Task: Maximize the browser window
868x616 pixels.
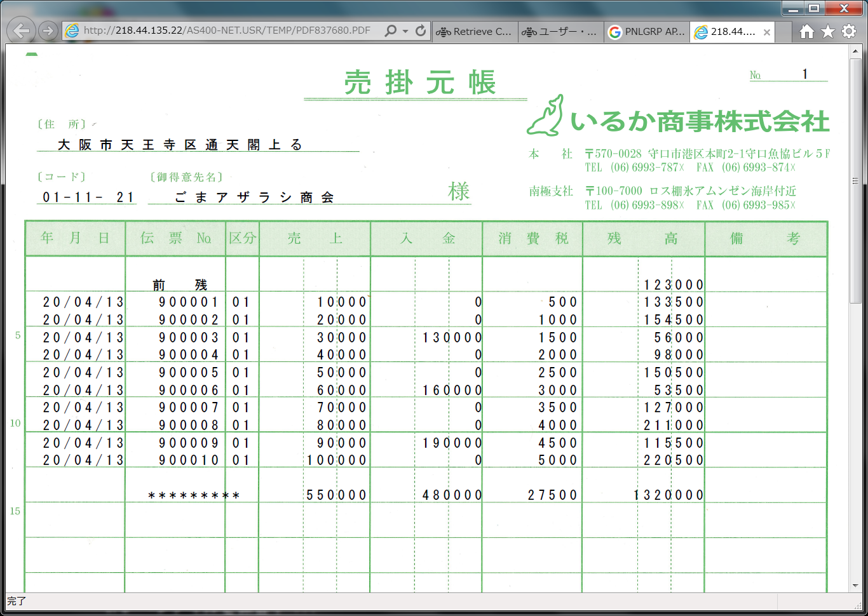Action: pos(814,8)
